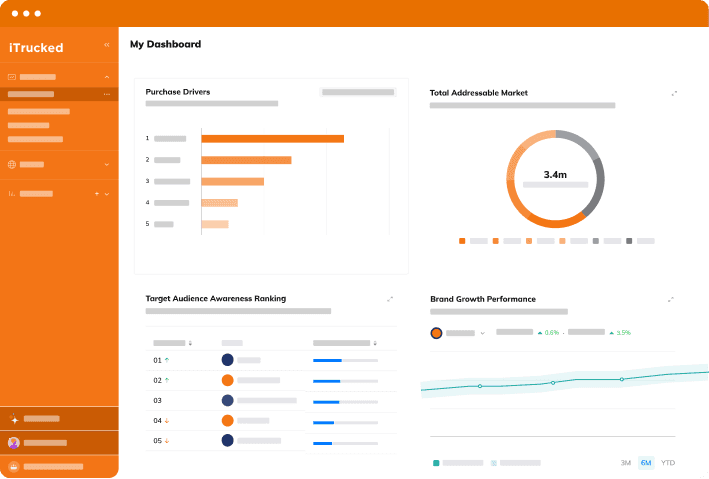Click the orange brand circle in row 04
The width and height of the screenshot is (709, 479).
(227, 421)
